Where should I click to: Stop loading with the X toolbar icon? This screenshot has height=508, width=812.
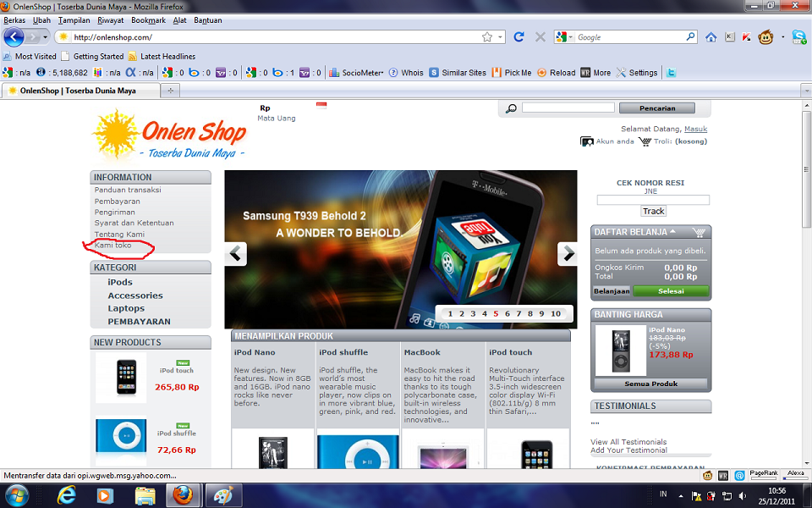click(x=540, y=36)
